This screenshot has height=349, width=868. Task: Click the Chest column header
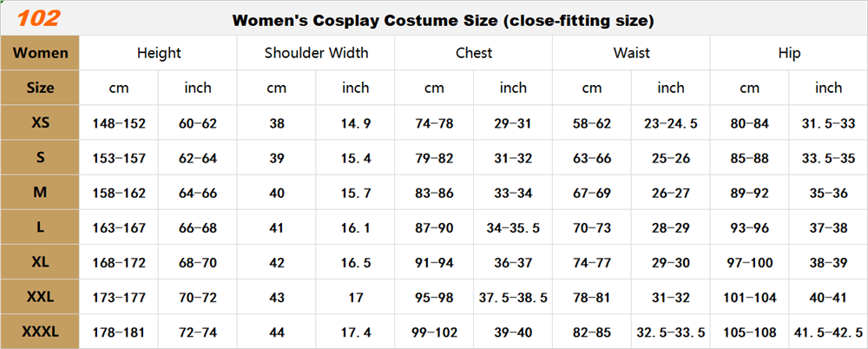[x=474, y=53]
